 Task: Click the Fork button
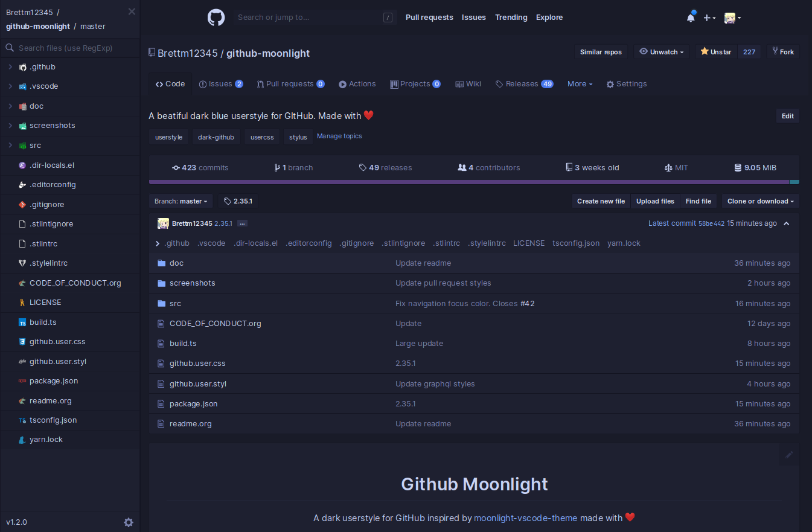783,52
